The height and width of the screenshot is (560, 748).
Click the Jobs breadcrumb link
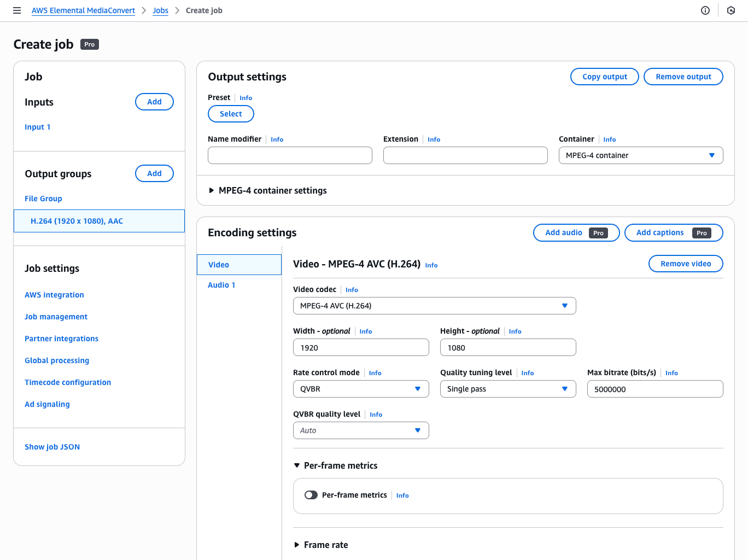pos(160,10)
